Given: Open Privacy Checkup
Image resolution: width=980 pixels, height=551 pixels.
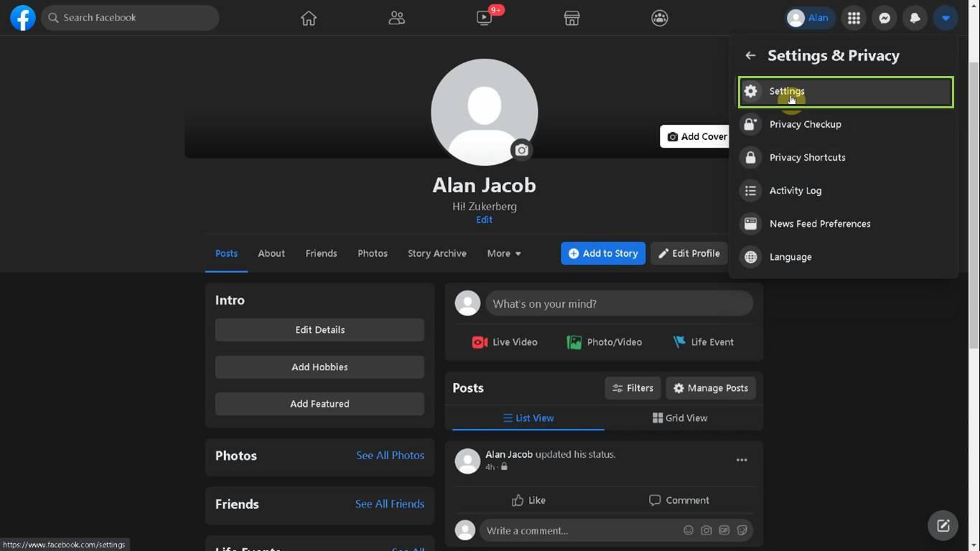Looking at the screenshot, I should 846,124.
